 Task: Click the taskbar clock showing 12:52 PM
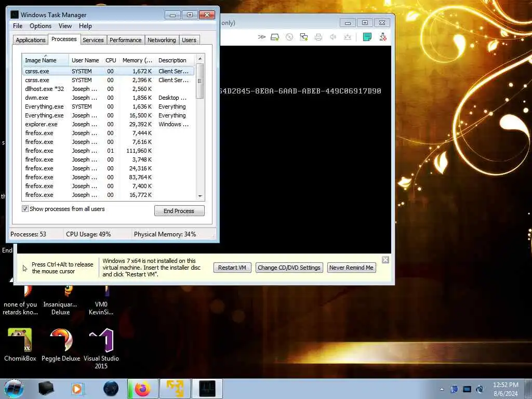point(506,389)
